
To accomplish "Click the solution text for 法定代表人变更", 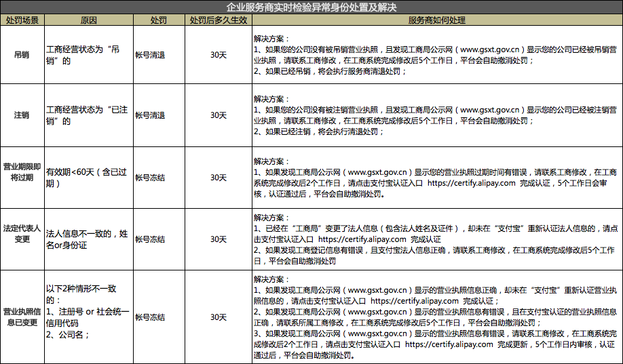I will (x=435, y=239).
